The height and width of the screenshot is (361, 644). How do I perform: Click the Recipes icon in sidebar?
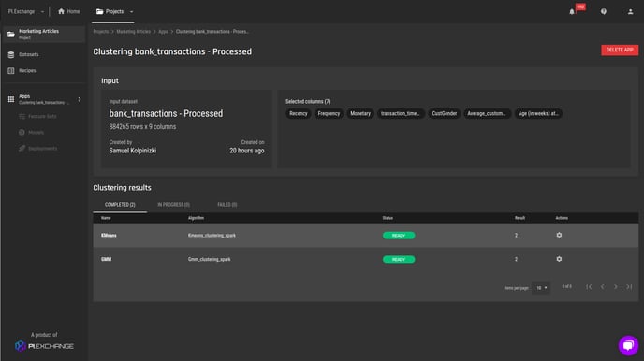[x=11, y=70]
